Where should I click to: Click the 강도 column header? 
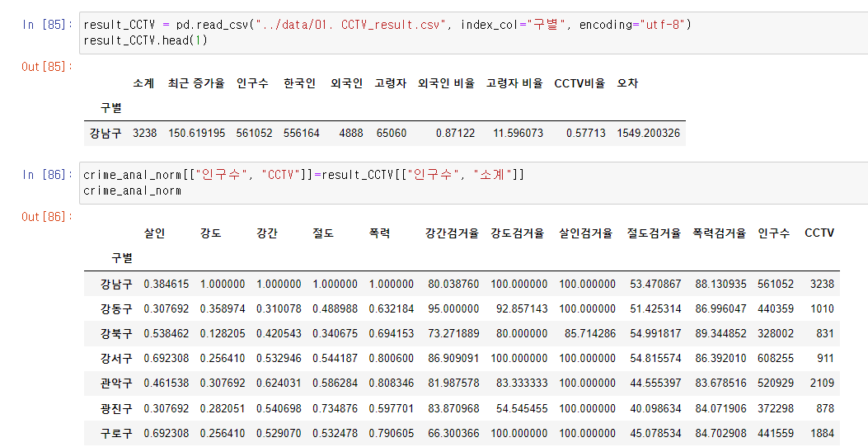pos(211,233)
